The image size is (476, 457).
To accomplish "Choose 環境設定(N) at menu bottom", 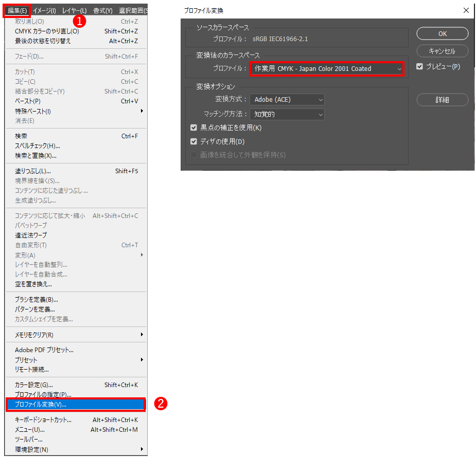I will click(x=31, y=450).
